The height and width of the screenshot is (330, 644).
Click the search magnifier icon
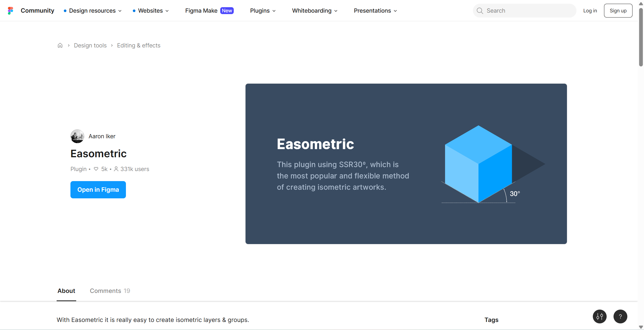point(480,11)
